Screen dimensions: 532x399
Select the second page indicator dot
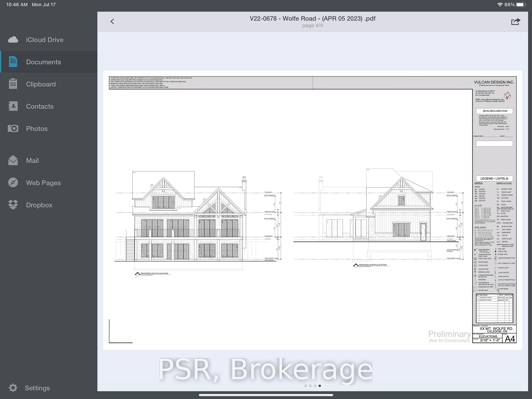coord(310,386)
